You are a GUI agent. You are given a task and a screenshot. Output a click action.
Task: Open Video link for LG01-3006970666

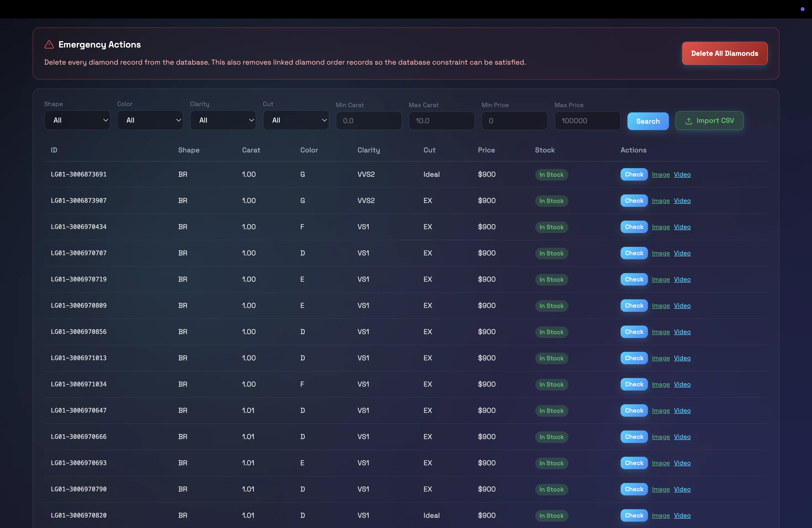pos(682,437)
